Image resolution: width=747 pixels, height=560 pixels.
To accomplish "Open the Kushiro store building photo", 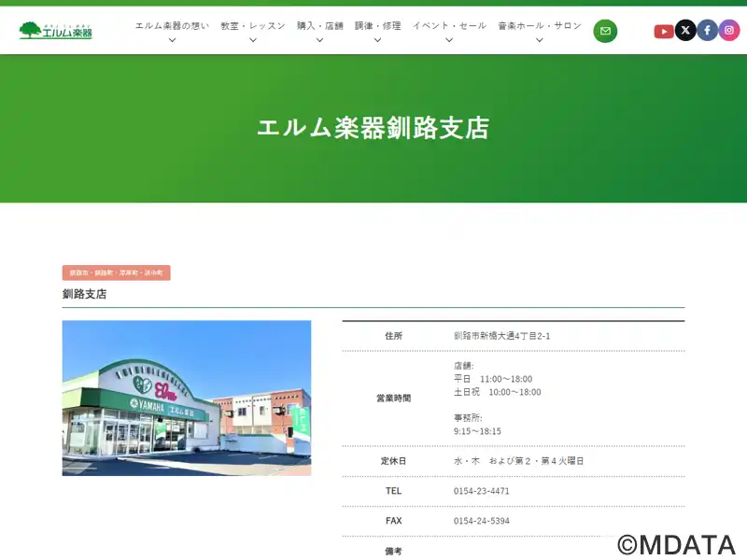I will [187, 399].
